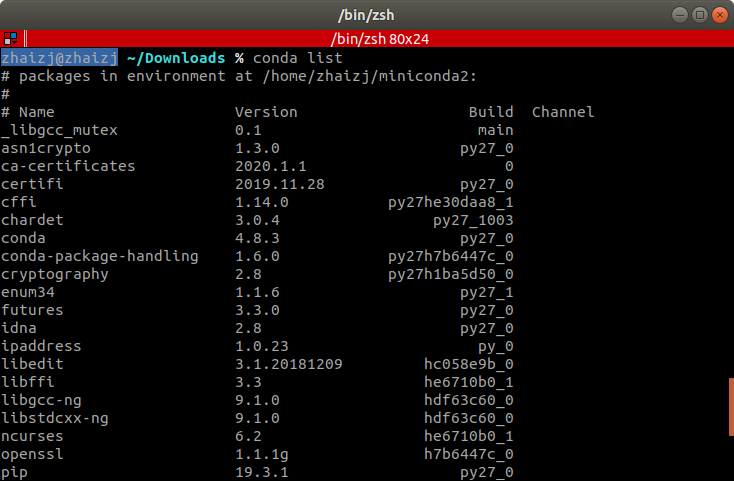
Task: Click the red /bin/zsh 80x24 titlebar
Action: click(380, 38)
